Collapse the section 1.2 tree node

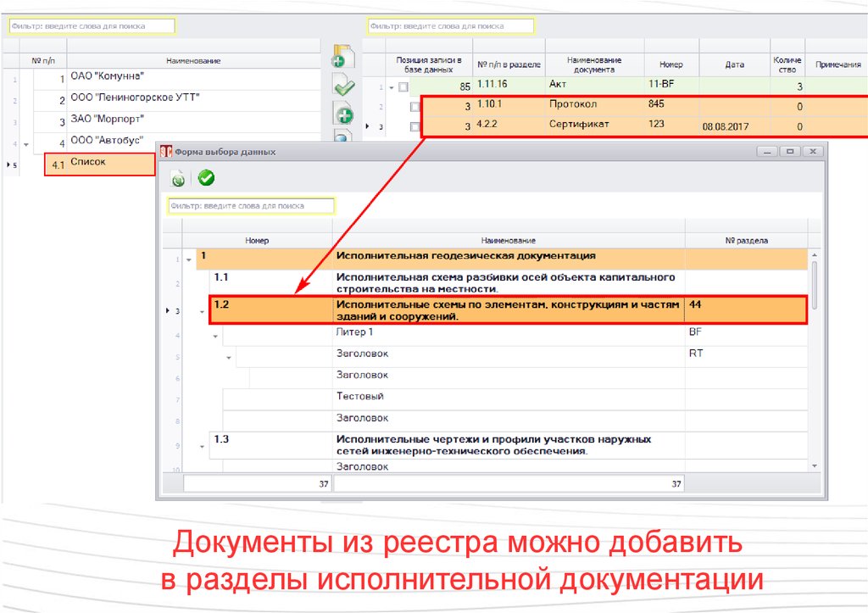202,311
